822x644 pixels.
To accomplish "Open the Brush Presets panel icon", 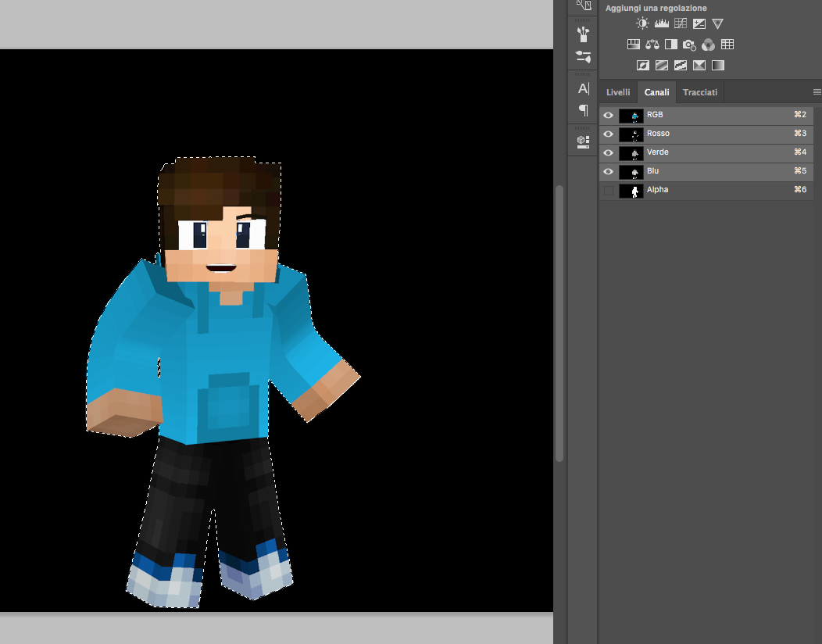I will coord(583,34).
